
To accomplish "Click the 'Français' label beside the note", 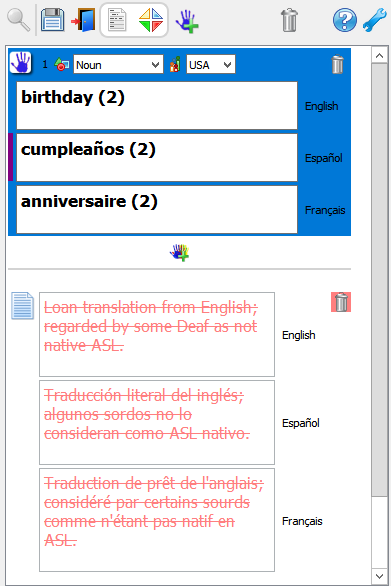I will point(302,521).
